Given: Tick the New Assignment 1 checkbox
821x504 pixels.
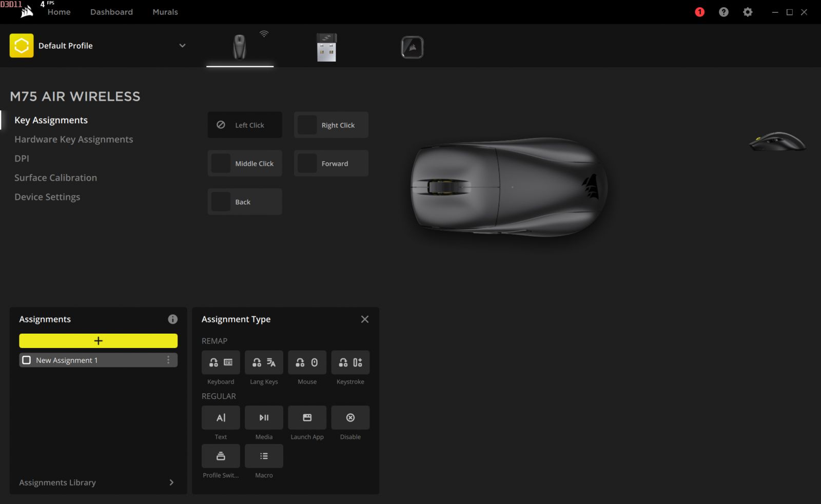Looking at the screenshot, I should click(x=27, y=360).
